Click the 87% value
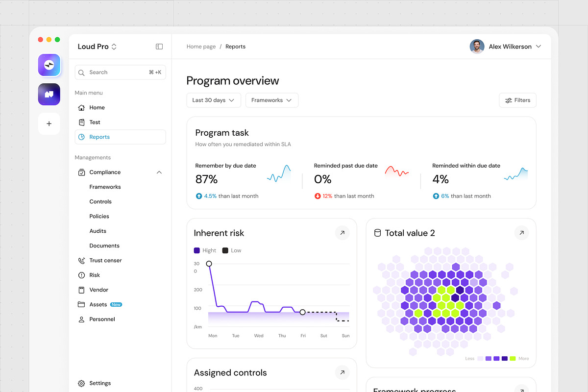The image size is (588, 392). pyautogui.click(x=206, y=179)
